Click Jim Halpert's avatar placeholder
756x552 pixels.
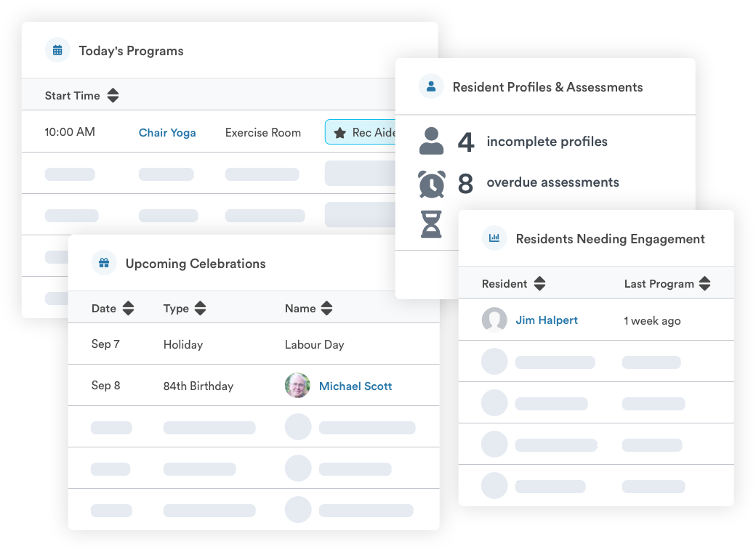click(494, 320)
